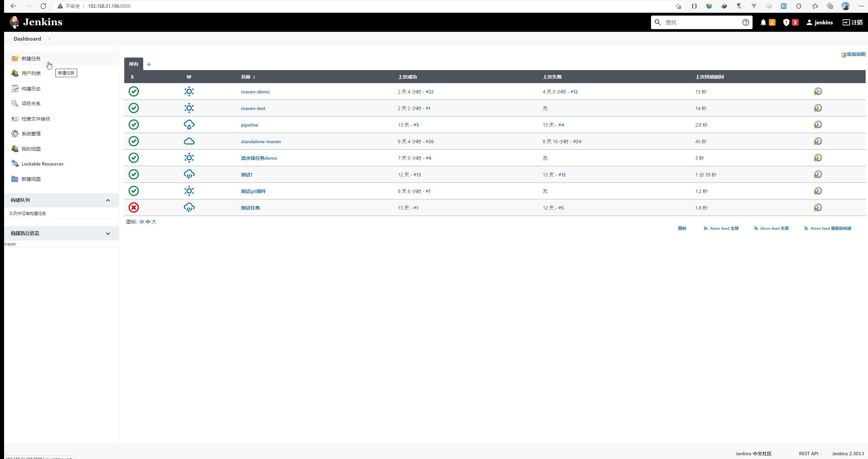Schedule a build for 流水线任务demo
The image size is (868, 459).
[x=818, y=158]
